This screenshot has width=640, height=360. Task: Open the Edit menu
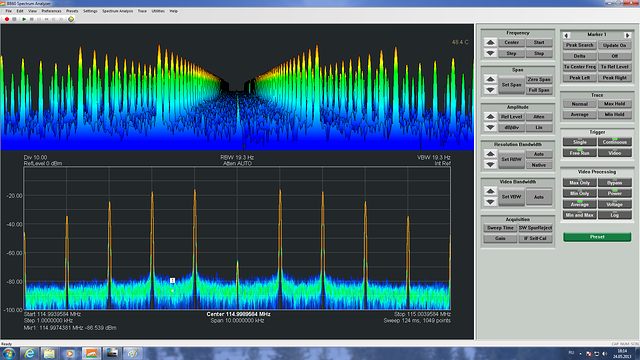coord(20,11)
